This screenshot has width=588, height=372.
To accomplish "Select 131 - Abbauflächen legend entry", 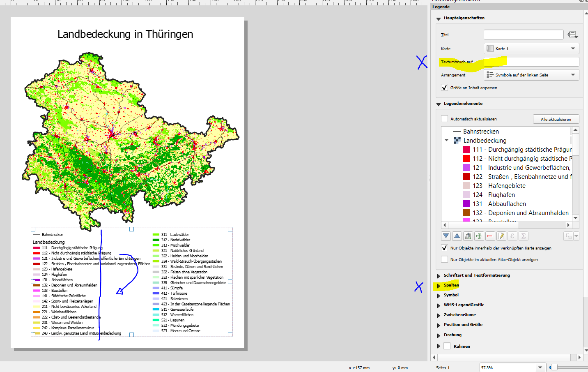I will 499,204.
